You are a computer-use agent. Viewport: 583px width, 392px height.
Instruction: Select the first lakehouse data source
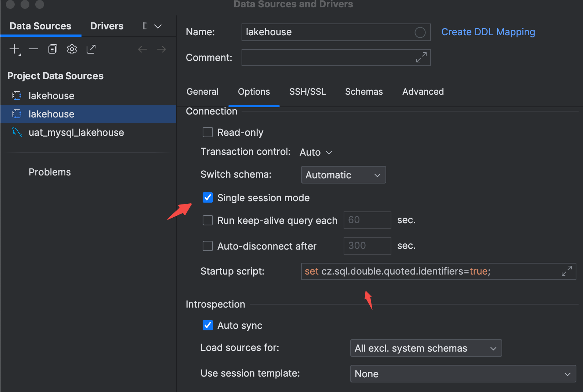88,96
